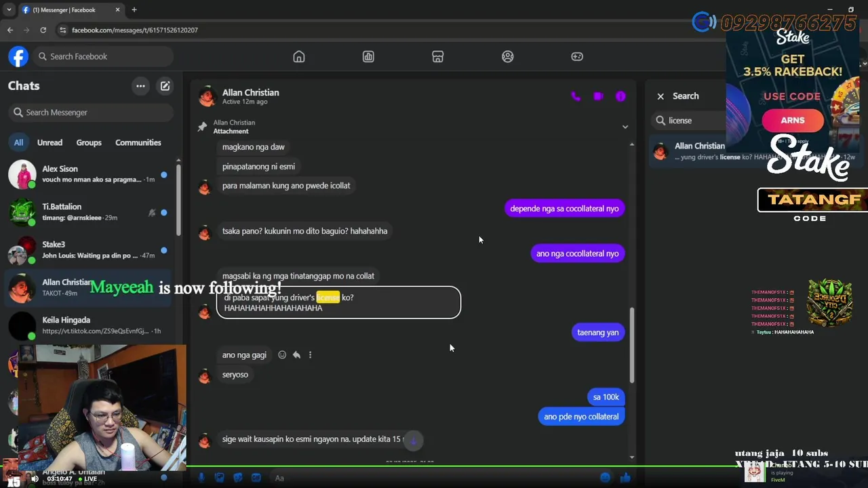Viewport: 868px width, 488px height.
Task: Click the chat list scrollbar
Action: 178,200
